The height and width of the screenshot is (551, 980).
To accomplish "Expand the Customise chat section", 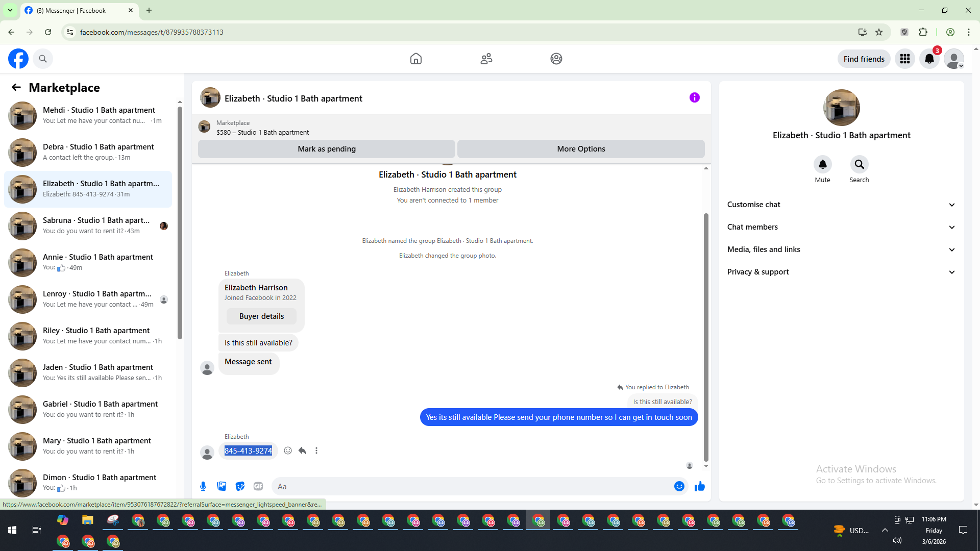I will 841,205.
